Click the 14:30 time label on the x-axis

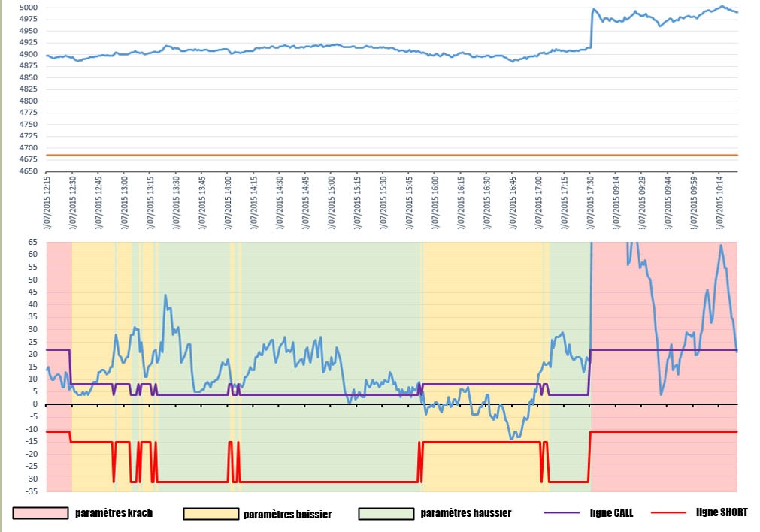pos(280,203)
